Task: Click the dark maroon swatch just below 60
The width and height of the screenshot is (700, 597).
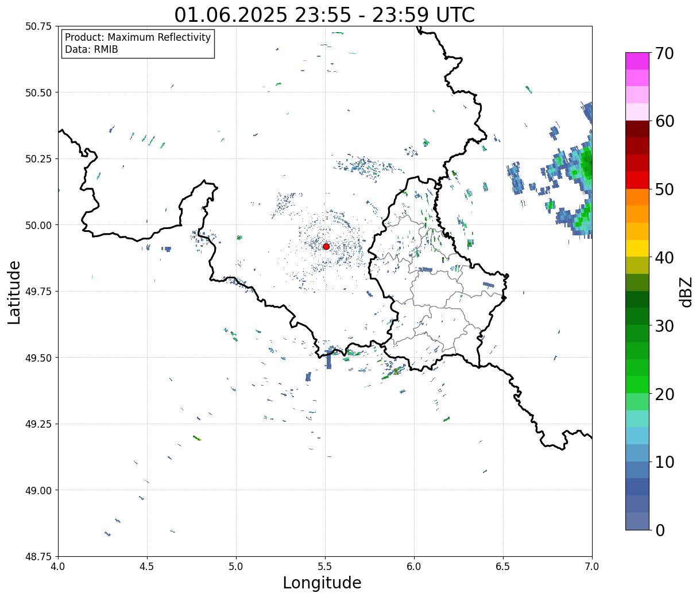Action: pos(637,129)
